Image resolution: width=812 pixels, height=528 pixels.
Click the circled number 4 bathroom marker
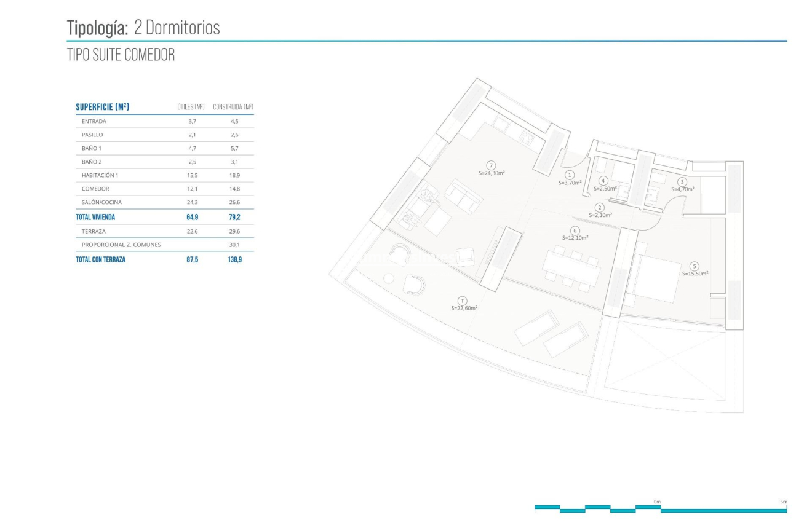coord(603,181)
